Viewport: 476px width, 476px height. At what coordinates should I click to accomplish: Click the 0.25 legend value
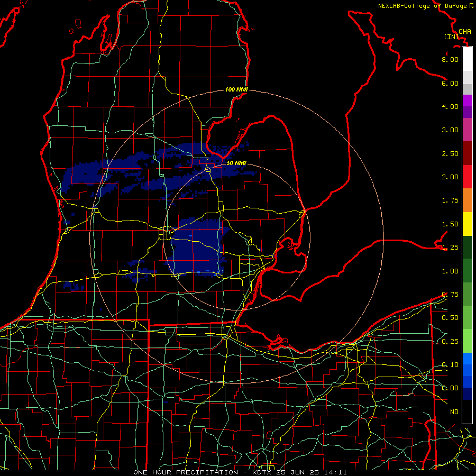point(450,342)
